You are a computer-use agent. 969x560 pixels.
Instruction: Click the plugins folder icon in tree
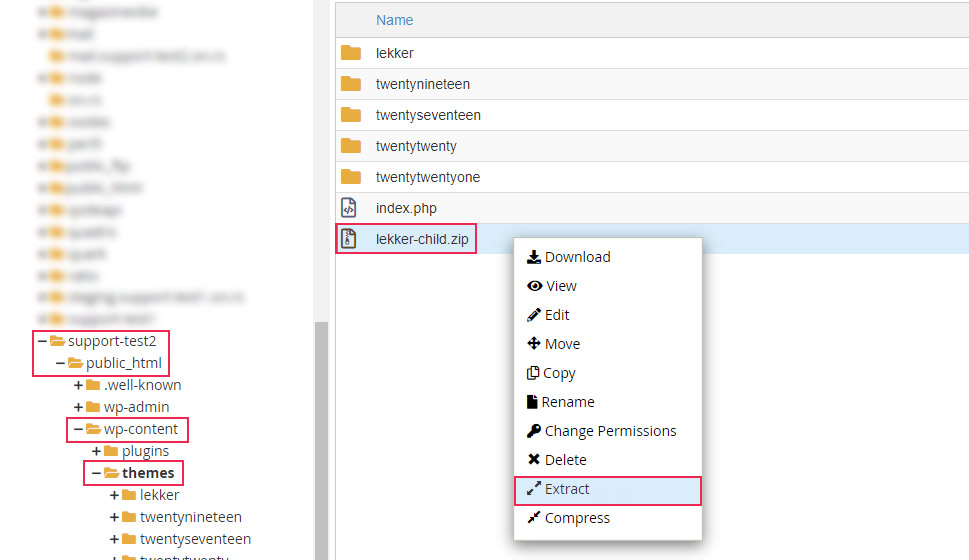pos(111,451)
